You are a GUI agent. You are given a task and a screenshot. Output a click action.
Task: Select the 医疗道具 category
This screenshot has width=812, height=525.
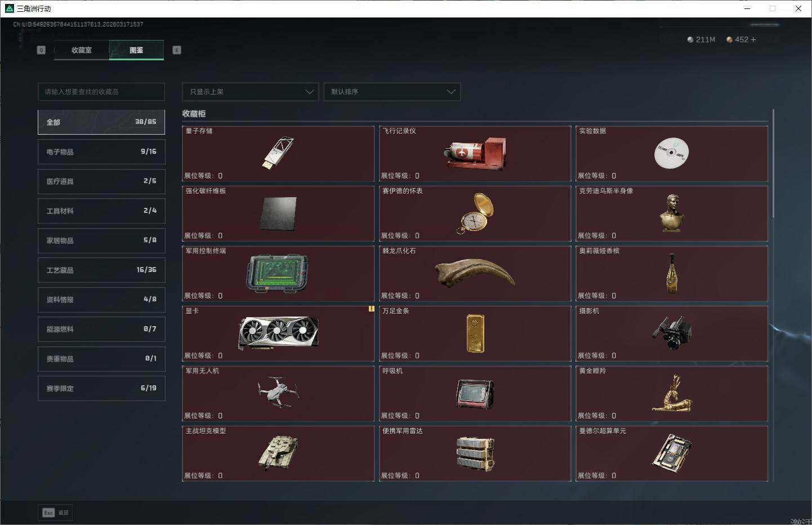[101, 181]
